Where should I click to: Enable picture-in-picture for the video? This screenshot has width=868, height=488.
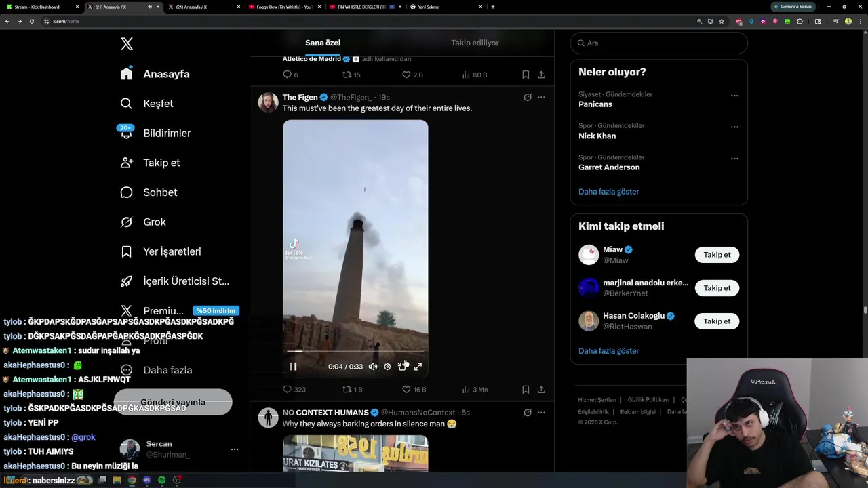click(x=402, y=367)
